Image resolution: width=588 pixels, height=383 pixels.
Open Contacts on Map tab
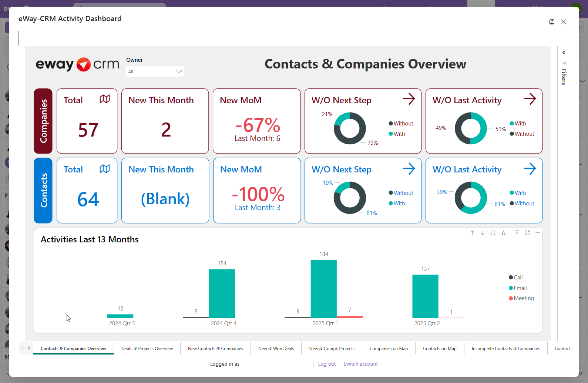click(x=440, y=349)
